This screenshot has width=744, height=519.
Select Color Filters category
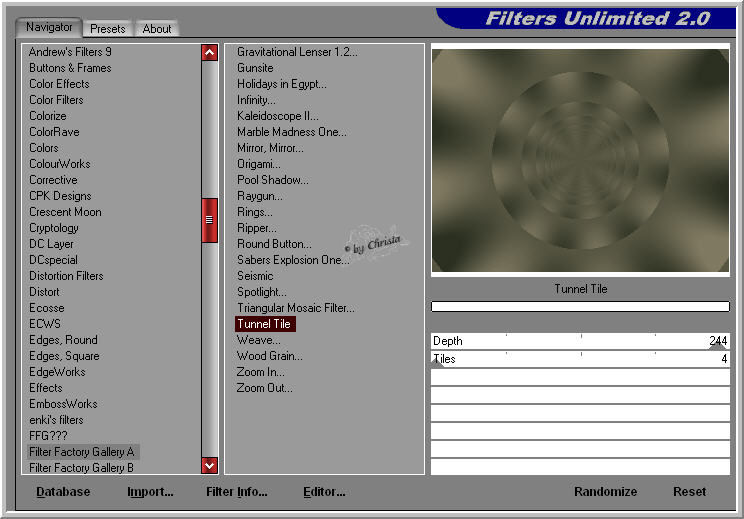56,100
